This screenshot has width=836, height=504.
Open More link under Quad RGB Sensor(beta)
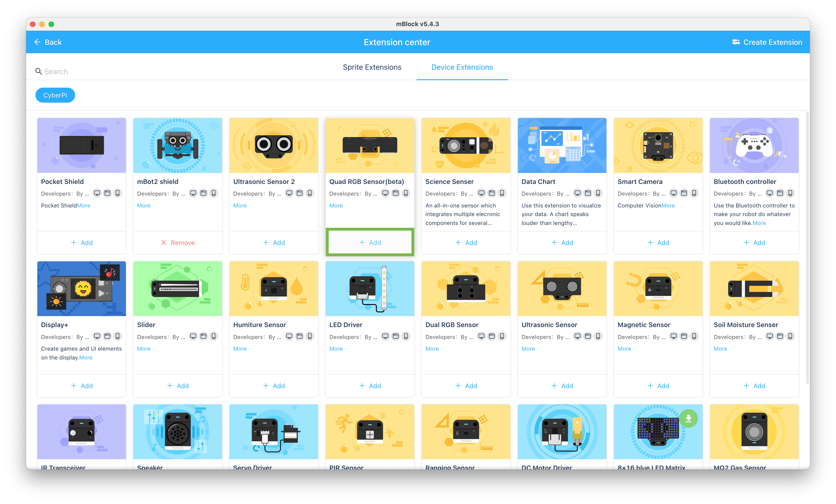coord(336,206)
